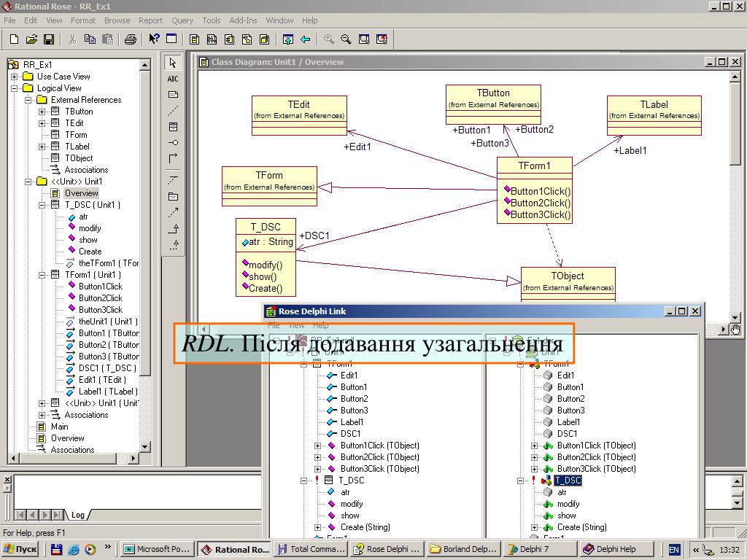
Task: Select Label1 ( TLabel ) tree item
Action: 108,392
